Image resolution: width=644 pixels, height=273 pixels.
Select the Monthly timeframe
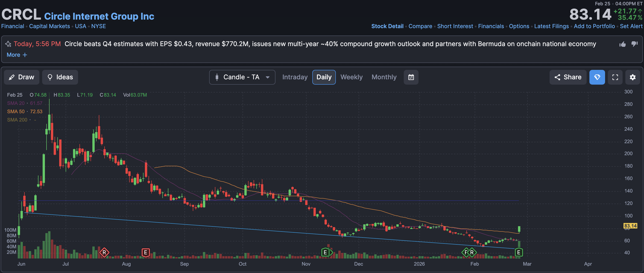[384, 77]
